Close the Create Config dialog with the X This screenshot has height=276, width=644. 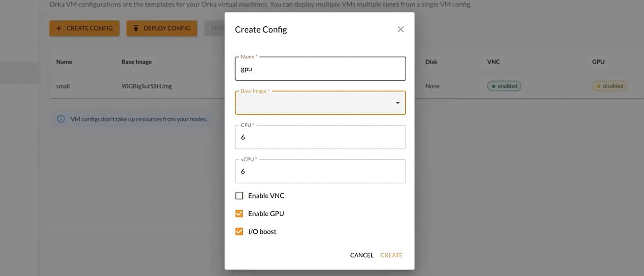pyautogui.click(x=400, y=29)
